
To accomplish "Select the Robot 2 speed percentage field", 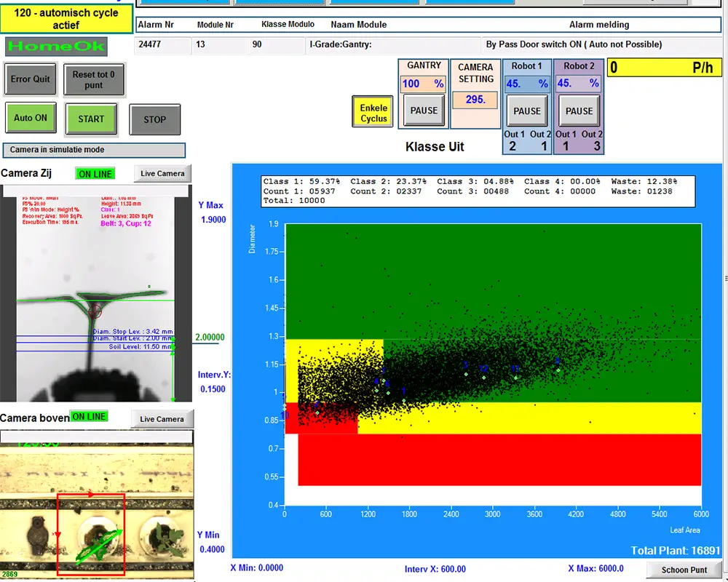I will coord(578,84).
